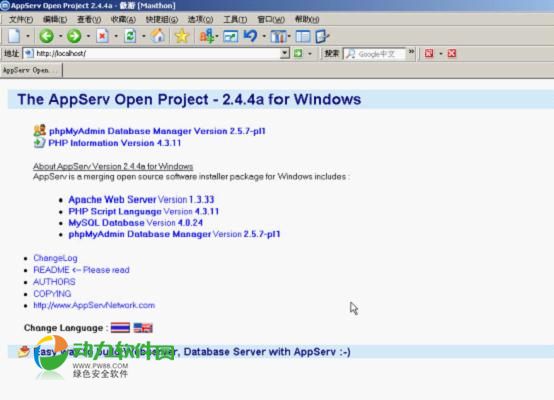This screenshot has height=400, width=554.
Task: Open phpMyAdmin Database Manager Version 2.5.7-pl1 top link
Action: [157, 131]
